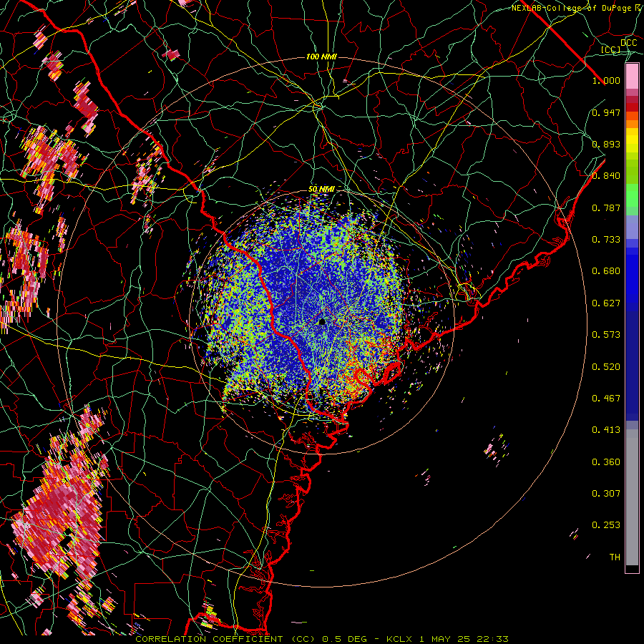Click the 0.840 scale value
This screenshot has height=644, width=644.
tap(606, 176)
